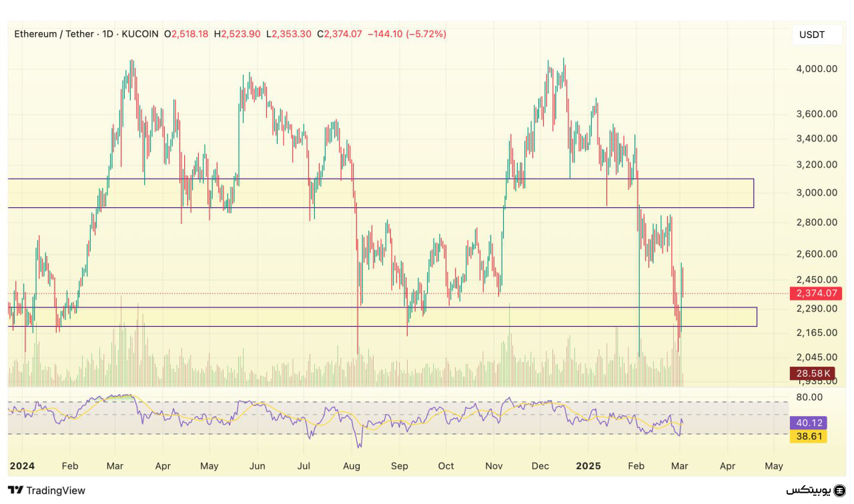This screenshot has width=854, height=504.
Task: Open the USDT currency selector
Action: click(811, 35)
